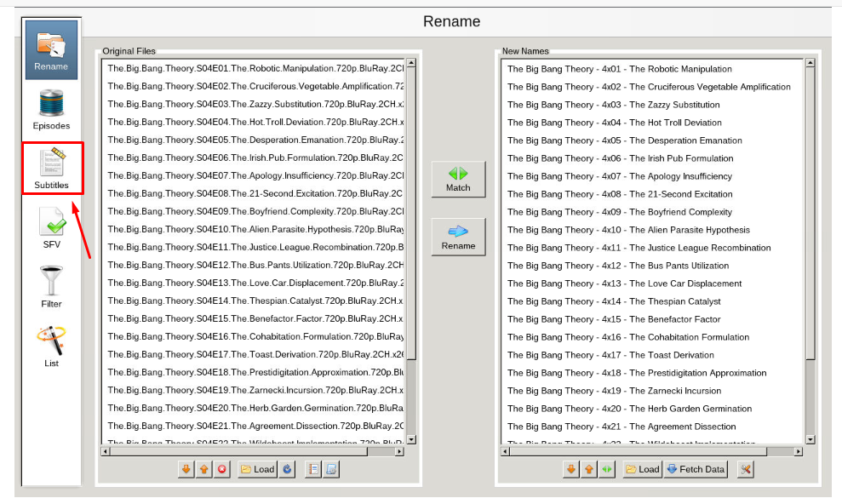Move a new name down with the down arrow
The height and width of the screenshot is (504, 842).
click(571, 468)
